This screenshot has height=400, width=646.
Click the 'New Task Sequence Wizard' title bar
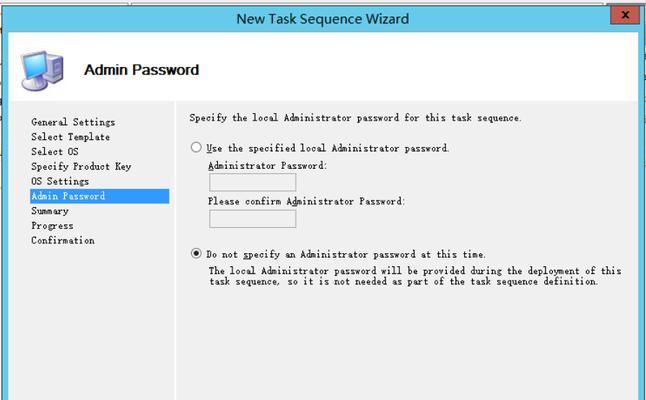tap(322, 18)
